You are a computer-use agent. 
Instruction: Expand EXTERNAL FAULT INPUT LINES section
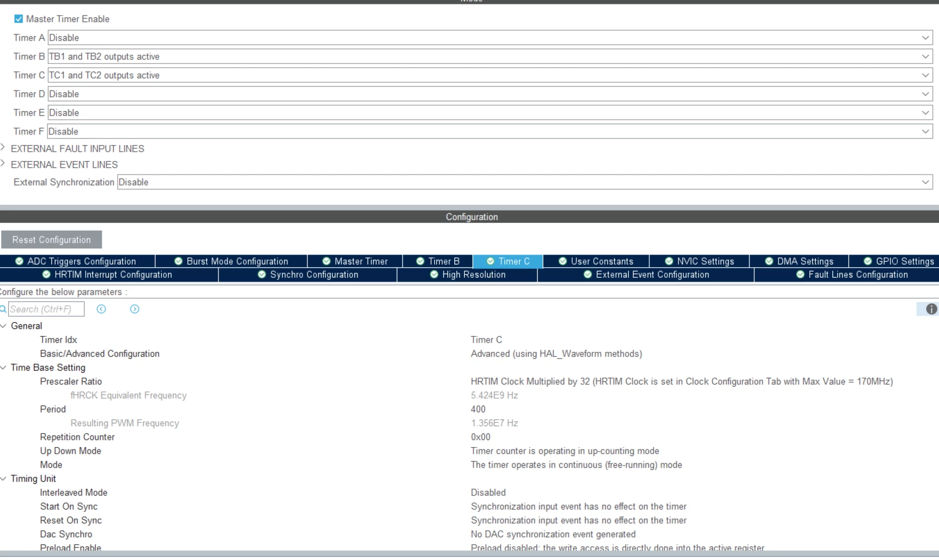pyautogui.click(x=3, y=148)
